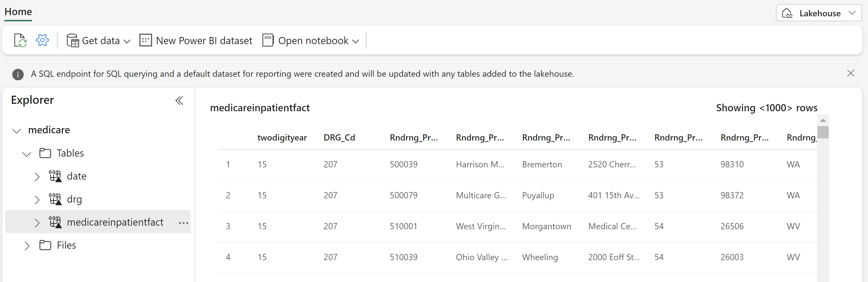
Task: Select the drg table in Explorer
Action: pos(74,199)
